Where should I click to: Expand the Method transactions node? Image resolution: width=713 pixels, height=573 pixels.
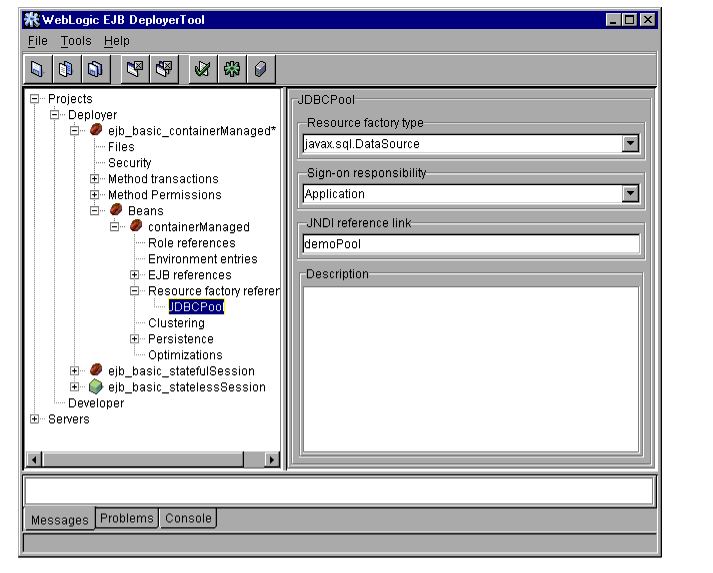pos(94,179)
